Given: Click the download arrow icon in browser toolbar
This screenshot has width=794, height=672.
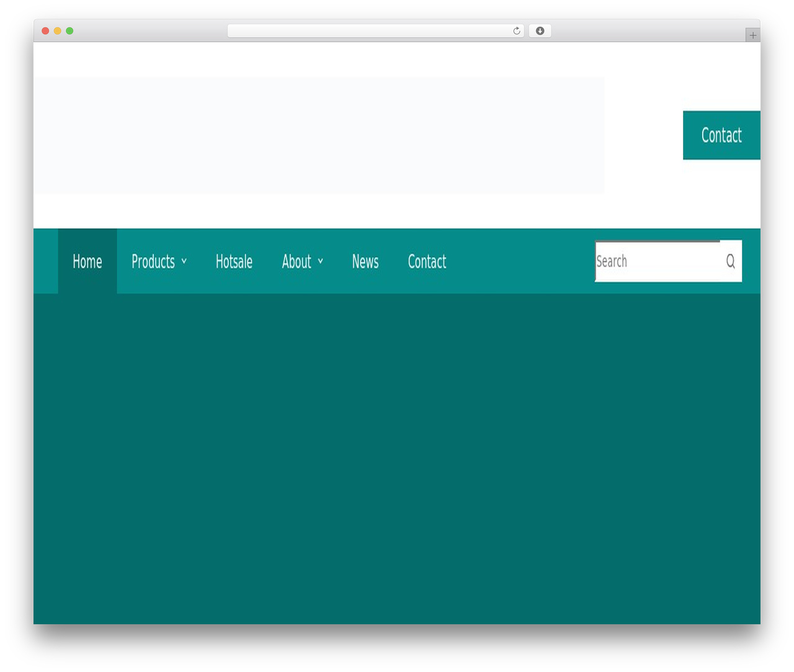Looking at the screenshot, I should click(x=540, y=31).
